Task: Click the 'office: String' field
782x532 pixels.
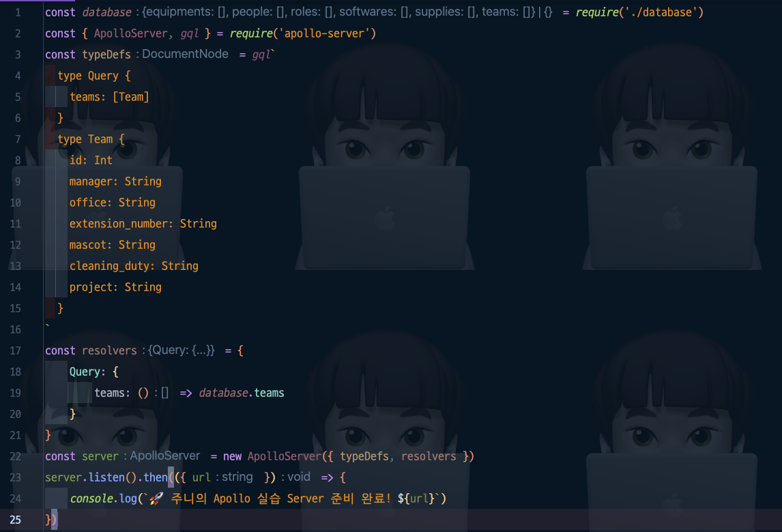Action: pos(112,203)
